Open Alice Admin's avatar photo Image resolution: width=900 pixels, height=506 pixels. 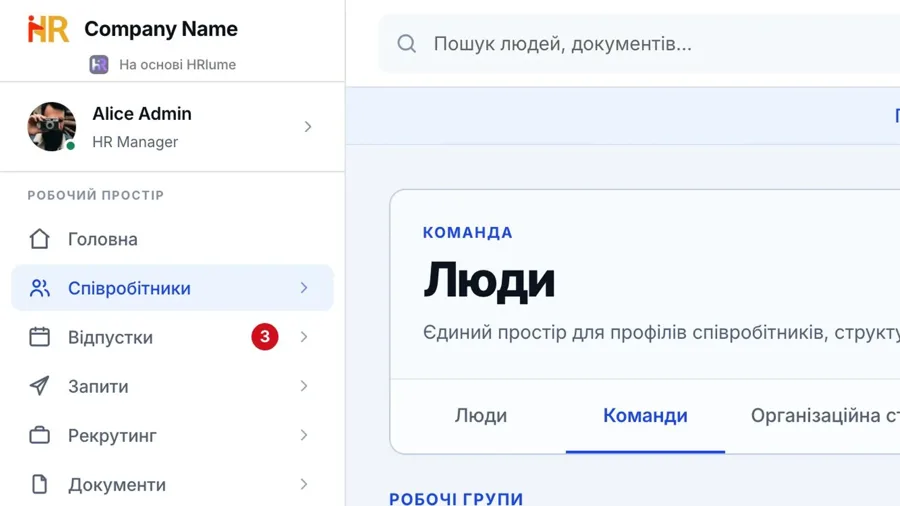tap(52, 127)
